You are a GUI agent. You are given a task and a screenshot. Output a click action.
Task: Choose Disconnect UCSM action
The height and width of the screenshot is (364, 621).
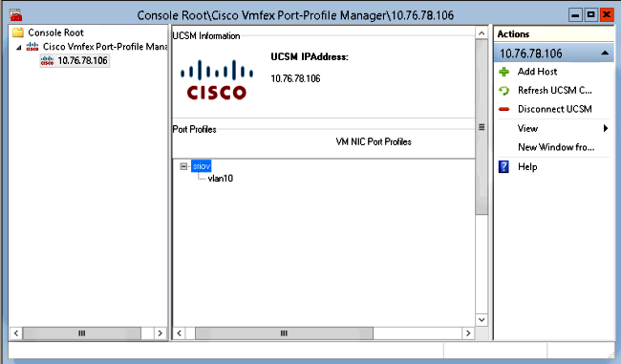[x=554, y=109]
